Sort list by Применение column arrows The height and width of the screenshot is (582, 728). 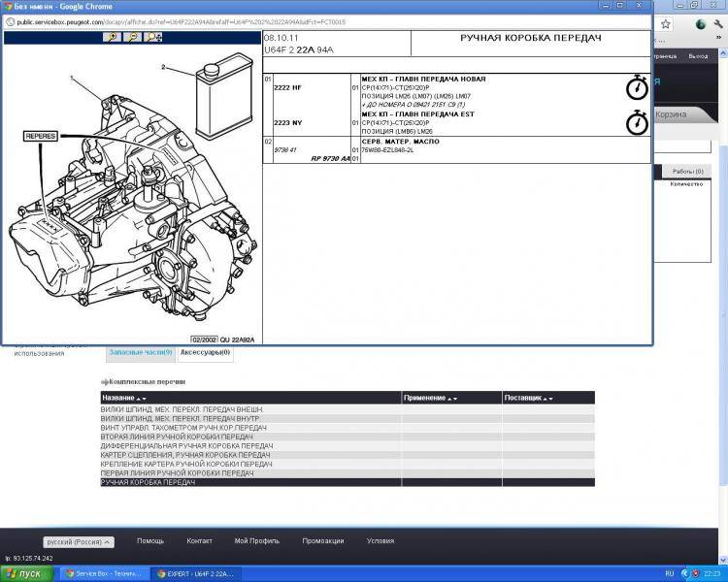click(451, 399)
